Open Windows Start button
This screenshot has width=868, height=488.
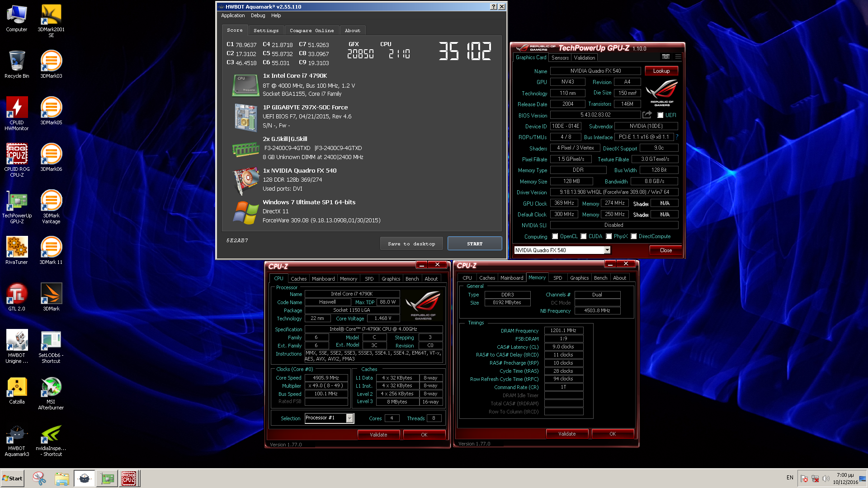pyautogui.click(x=13, y=478)
